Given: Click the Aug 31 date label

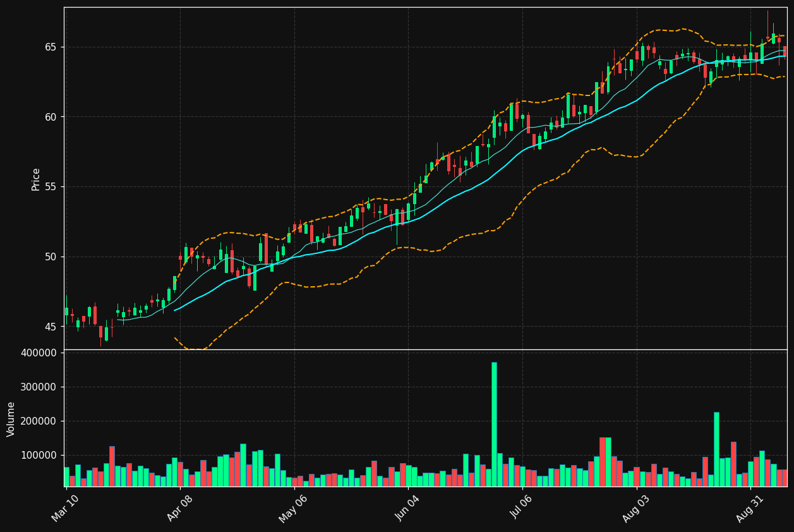Looking at the screenshot, I should tap(750, 509).
